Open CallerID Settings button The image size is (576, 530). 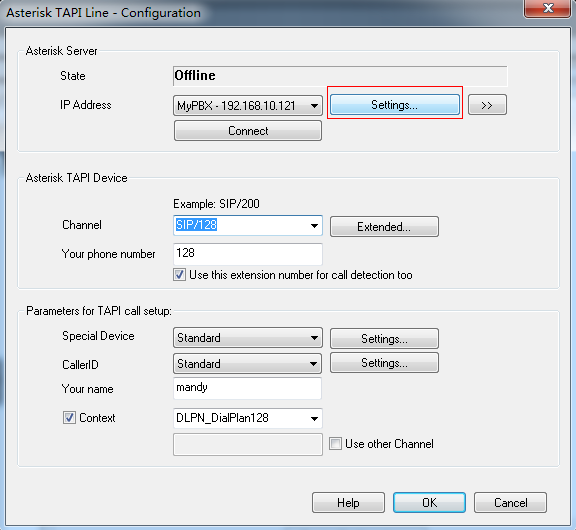pyautogui.click(x=384, y=363)
